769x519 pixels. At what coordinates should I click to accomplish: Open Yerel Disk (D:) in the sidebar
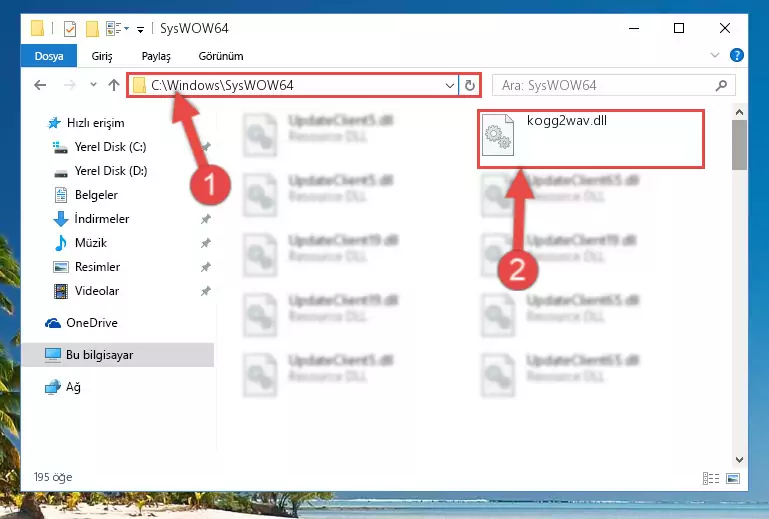[x=111, y=171]
